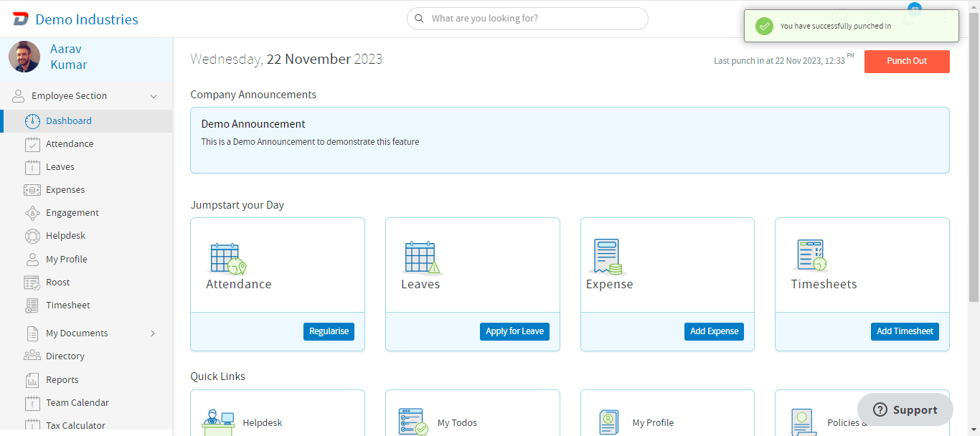Click the Punch Out button
This screenshot has height=436, width=980.
pyautogui.click(x=907, y=61)
